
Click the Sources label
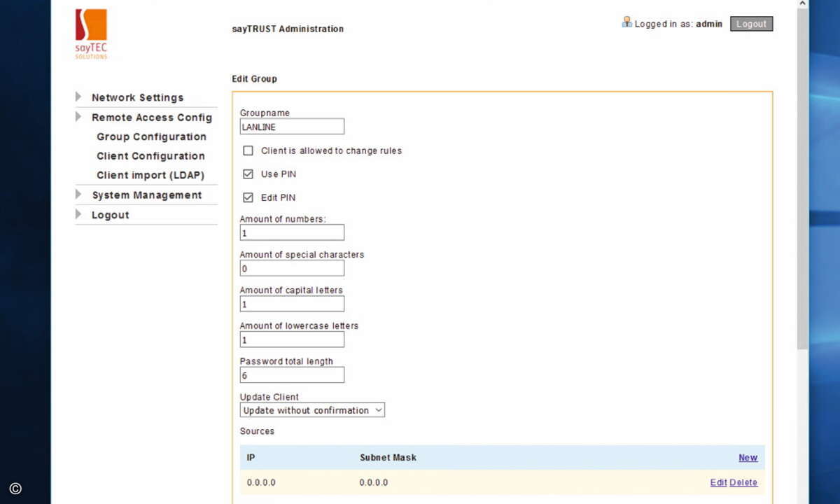click(257, 431)
